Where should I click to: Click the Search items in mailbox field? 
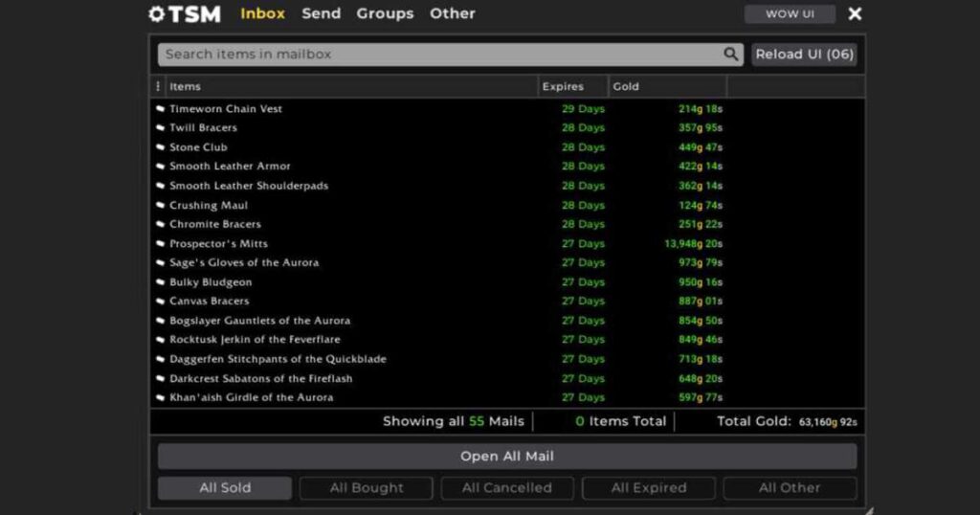point(440,55)
